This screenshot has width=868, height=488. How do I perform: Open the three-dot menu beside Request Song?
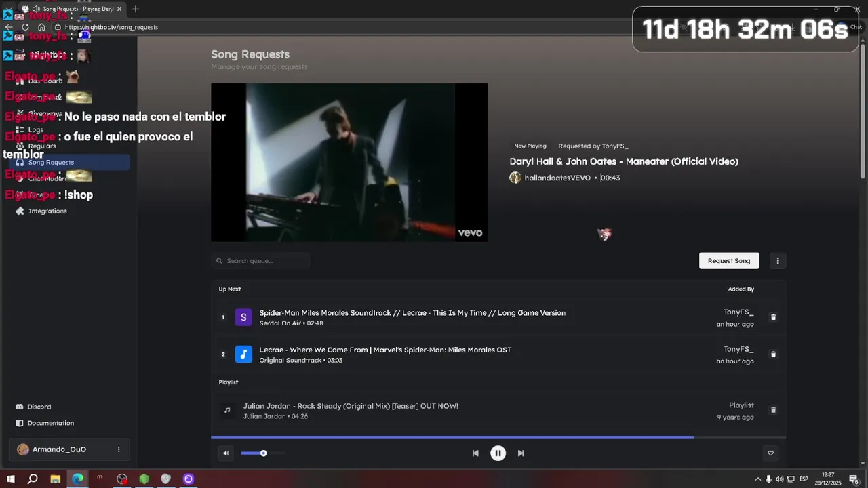click(778, 261)
